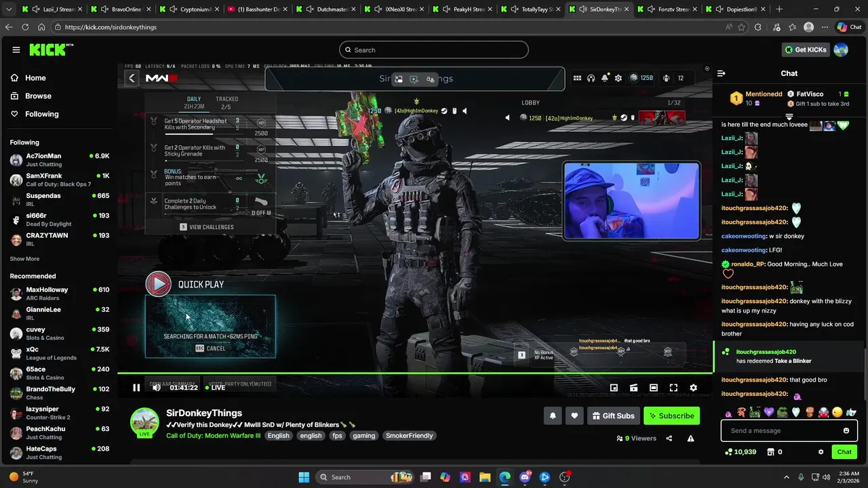This screenshot has width=868, height=488.
Task: Open Ac7ionMan followed channel
Action: click(x=60, y=160)
